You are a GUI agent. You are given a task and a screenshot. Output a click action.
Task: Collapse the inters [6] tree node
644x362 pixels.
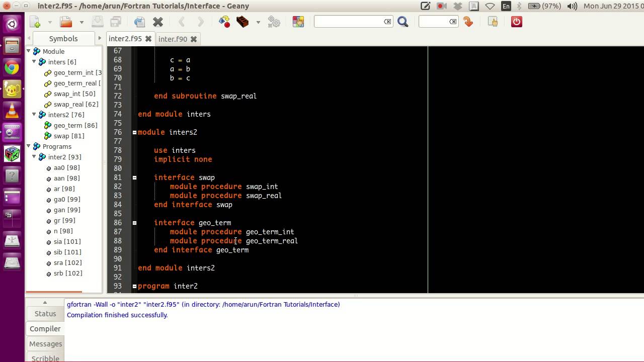pos(35,62)
